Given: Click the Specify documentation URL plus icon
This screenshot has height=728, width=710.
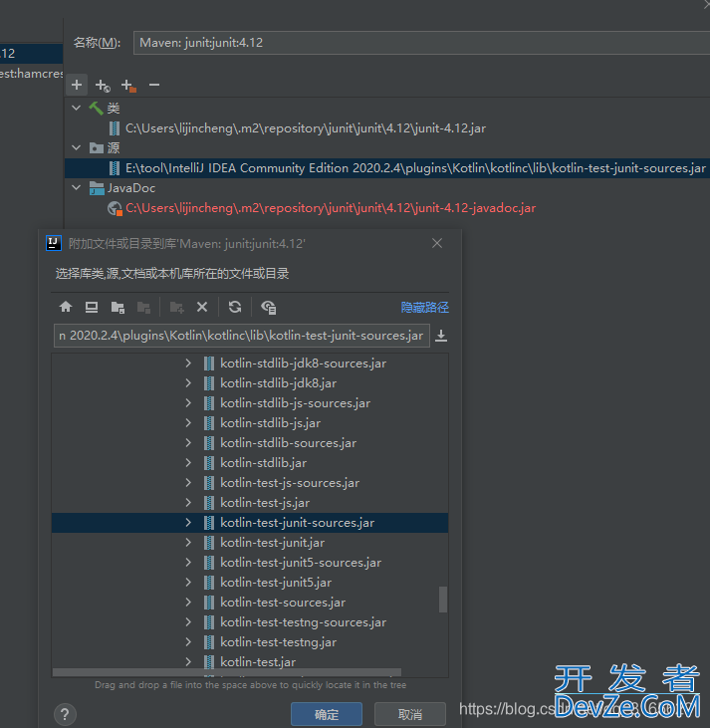Looking at the screenshot, I should click(103, 86).
